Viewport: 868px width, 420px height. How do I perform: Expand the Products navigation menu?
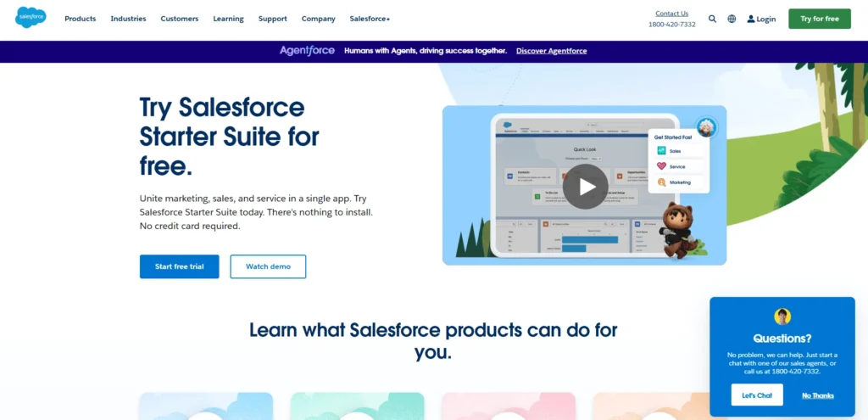pyautogui.click(x=81, y=19)
